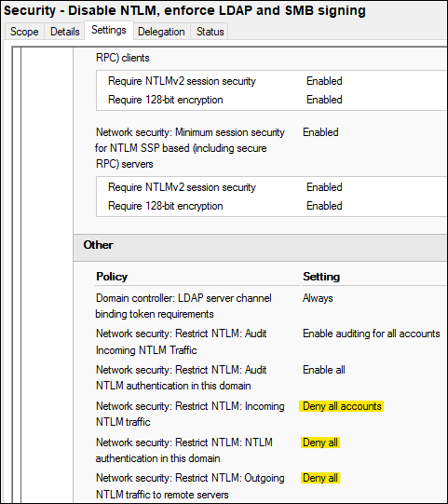Collapse the Other section header
Image resolution: width=448 pixels, height=504 pixels.
pos(260,247)
